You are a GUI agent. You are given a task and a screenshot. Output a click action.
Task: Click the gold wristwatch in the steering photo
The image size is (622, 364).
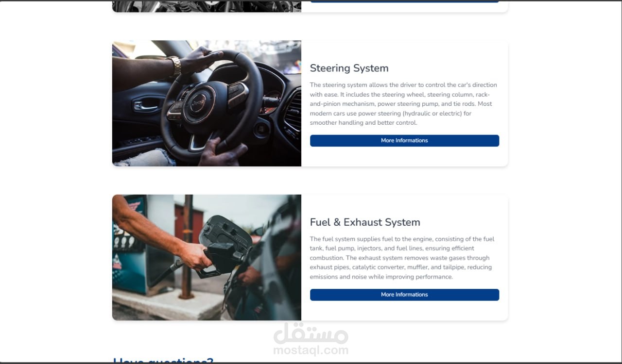click(175, 66)
